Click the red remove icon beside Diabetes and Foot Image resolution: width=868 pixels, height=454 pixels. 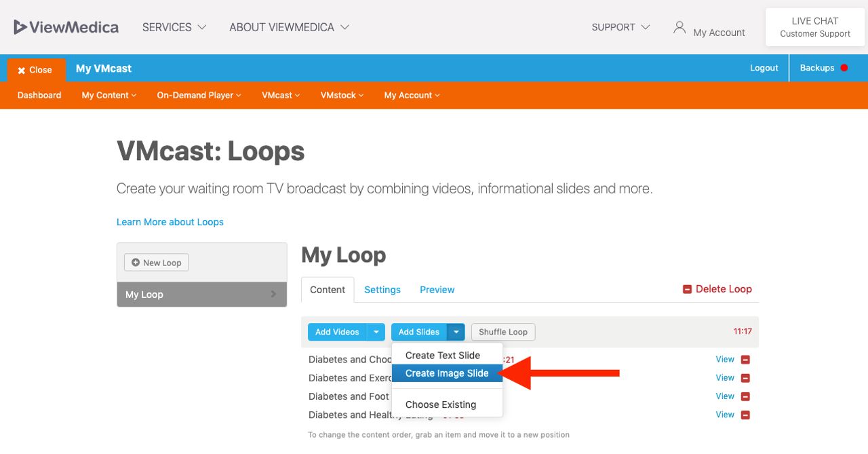[x=745, y=396]
